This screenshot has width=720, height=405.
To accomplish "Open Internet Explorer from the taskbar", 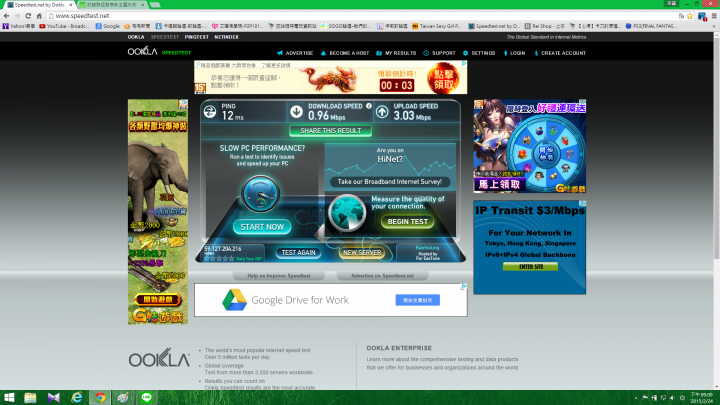I will coord(77,398).
